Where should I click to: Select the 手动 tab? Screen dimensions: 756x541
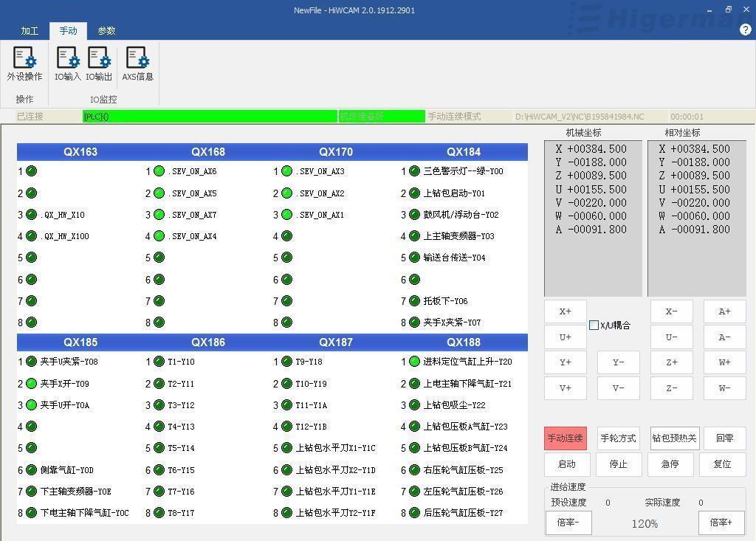tap(68, 31)
